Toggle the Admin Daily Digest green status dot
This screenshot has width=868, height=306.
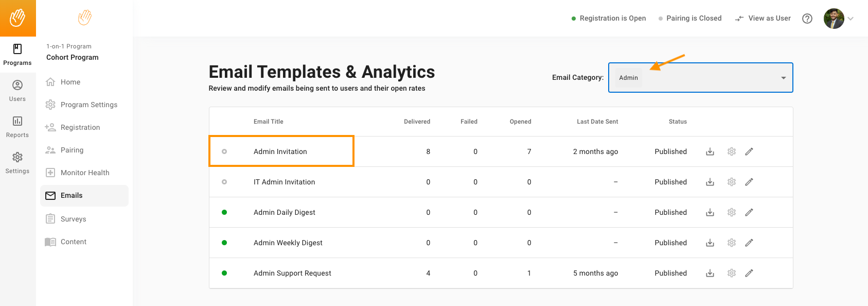[224, 212]
